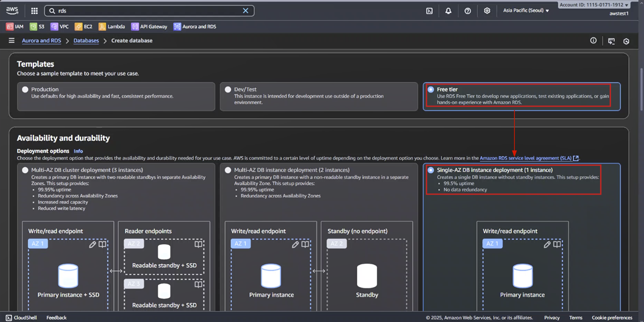Open the info panel icon near breadcrumb
The width and height of the screenshot is (644, 322).
tap(593, 40)
